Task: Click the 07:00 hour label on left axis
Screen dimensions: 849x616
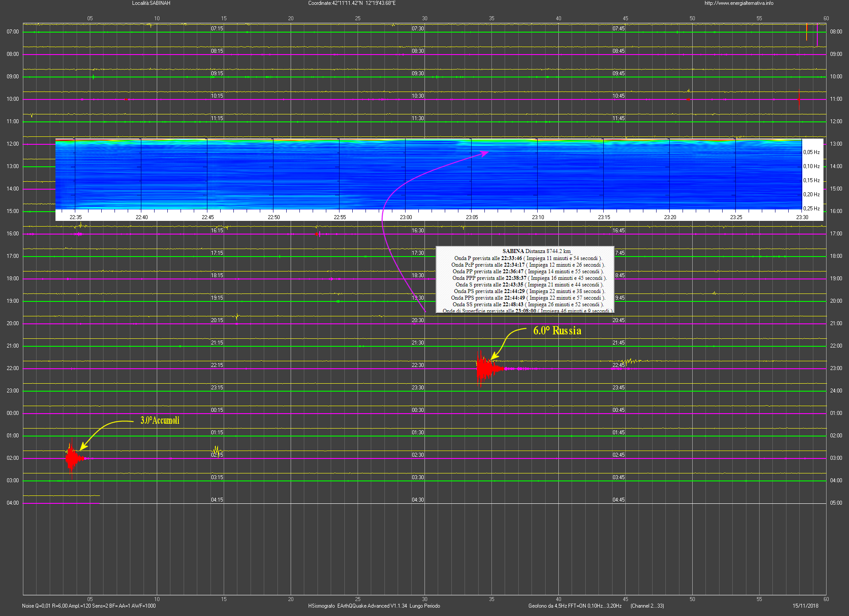Action: coord(13,32)
